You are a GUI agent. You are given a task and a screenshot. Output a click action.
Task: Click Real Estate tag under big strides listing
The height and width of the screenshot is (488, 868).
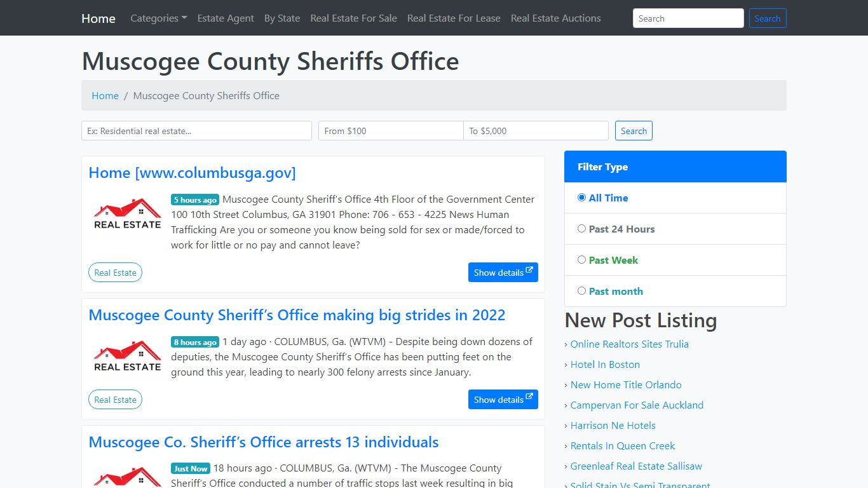click(115, 400)
